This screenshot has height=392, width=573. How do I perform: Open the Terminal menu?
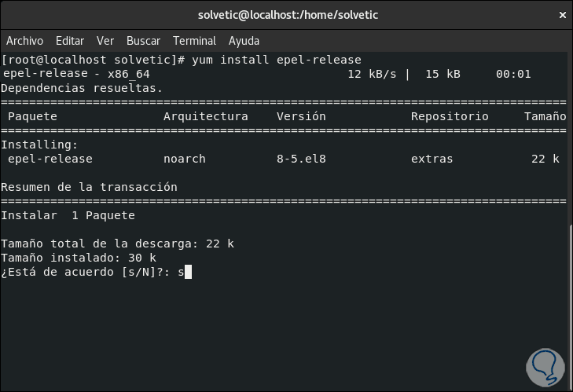194,41
